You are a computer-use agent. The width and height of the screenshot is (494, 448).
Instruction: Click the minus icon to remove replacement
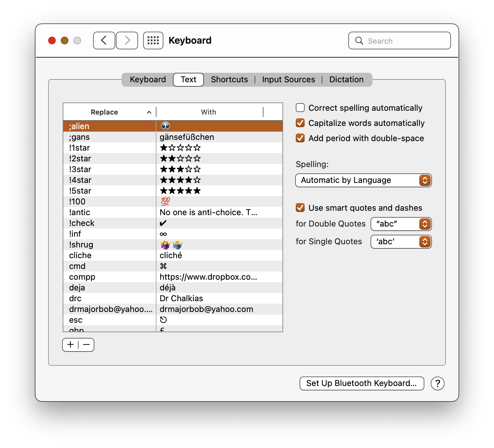click(86, 345)
